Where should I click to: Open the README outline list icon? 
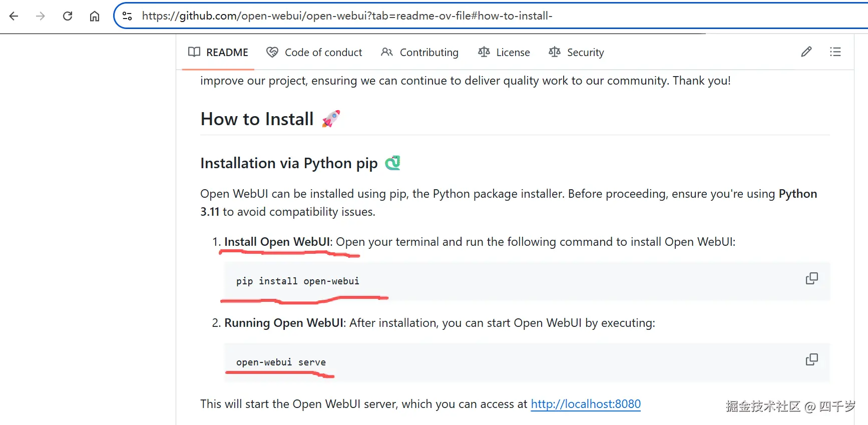(835, 52)
